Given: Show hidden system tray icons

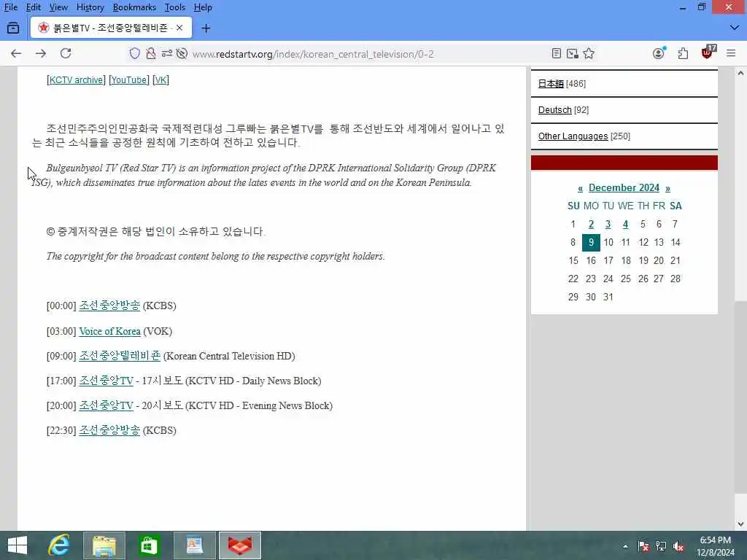Looking at the screenshot, I should 625,546.
